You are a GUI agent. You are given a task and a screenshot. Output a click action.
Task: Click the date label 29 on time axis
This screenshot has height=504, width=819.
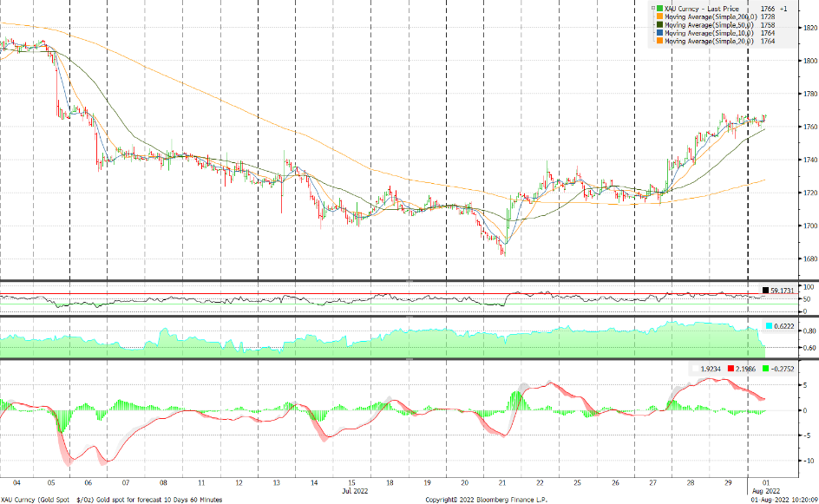(728, 483)
